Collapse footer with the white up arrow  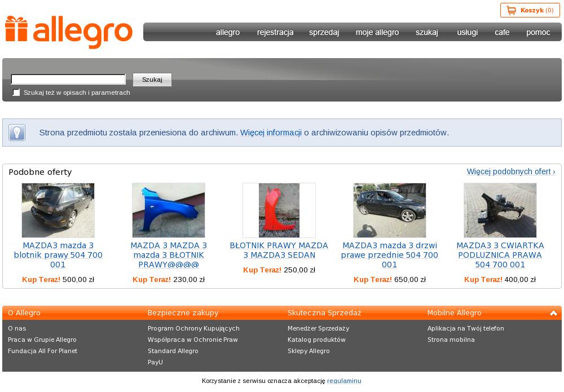point(554,313)
